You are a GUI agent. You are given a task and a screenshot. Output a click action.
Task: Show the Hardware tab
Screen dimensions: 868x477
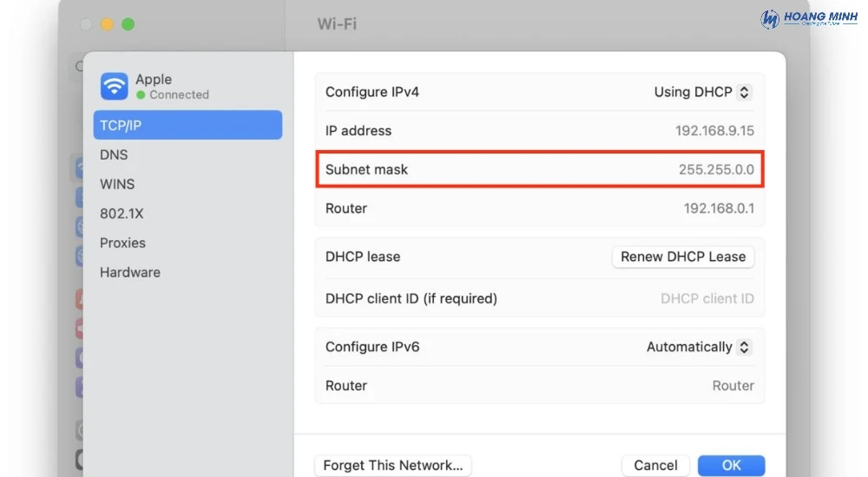[130, 271]
